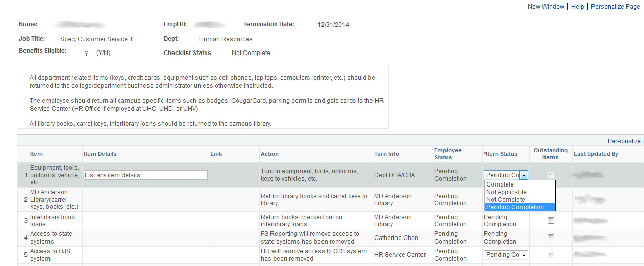Click the grid Personalize link
This screenshot has width=644, height=266.
624,141
